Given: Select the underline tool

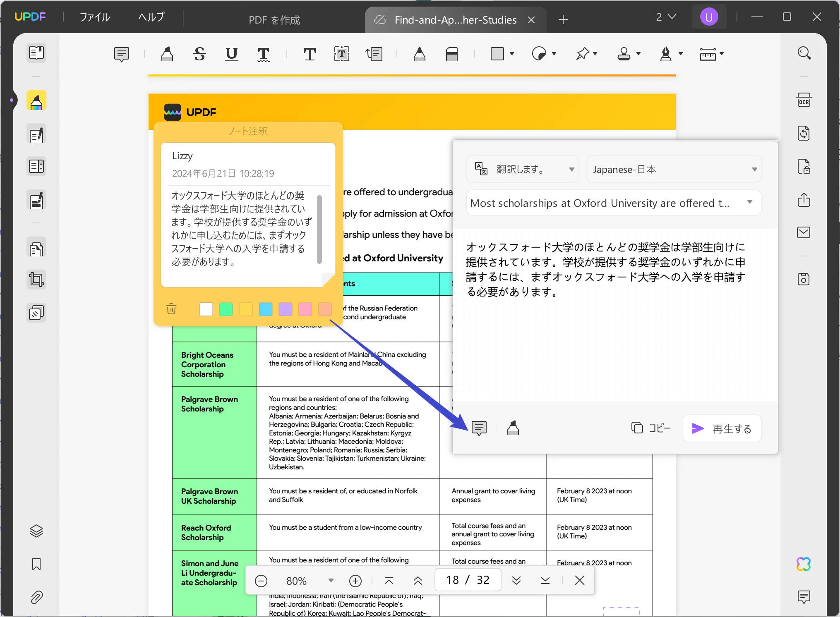Looking at the screenshot, I should (x=232, y=54).
